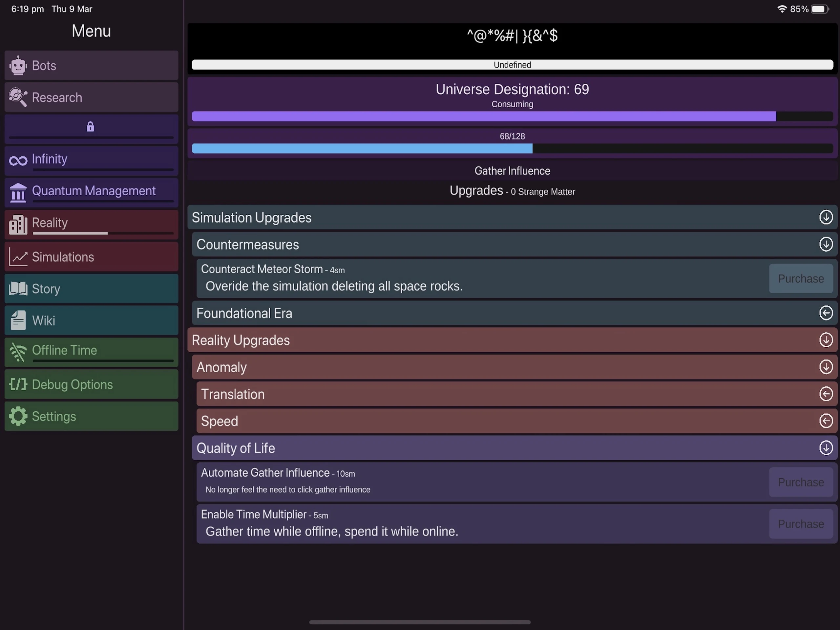Collapse the Quality of Life section
The width and height of the screenshot is (840, 630).
826,448
